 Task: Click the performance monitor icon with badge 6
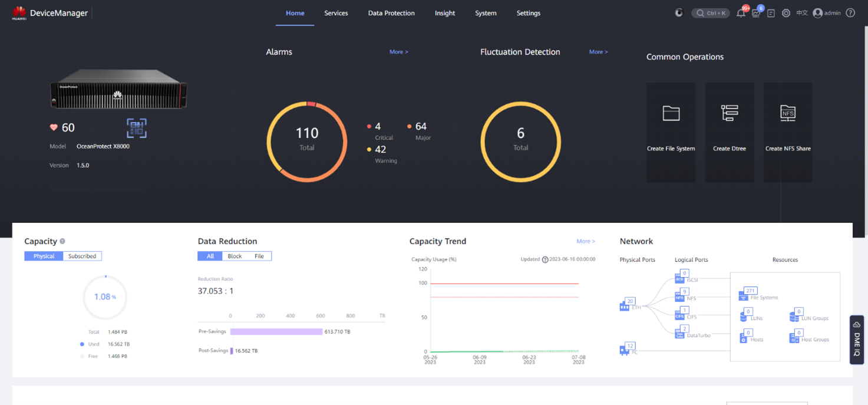click(x=756, y=13)
